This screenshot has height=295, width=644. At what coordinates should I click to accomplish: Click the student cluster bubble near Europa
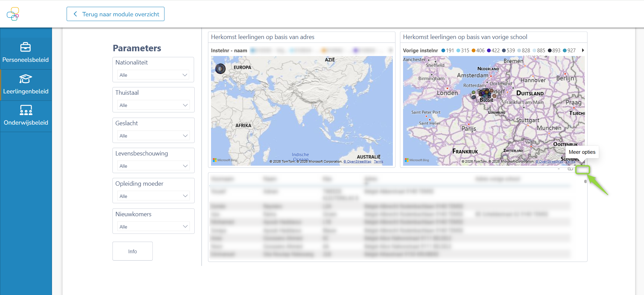click(x=221, y=69)
